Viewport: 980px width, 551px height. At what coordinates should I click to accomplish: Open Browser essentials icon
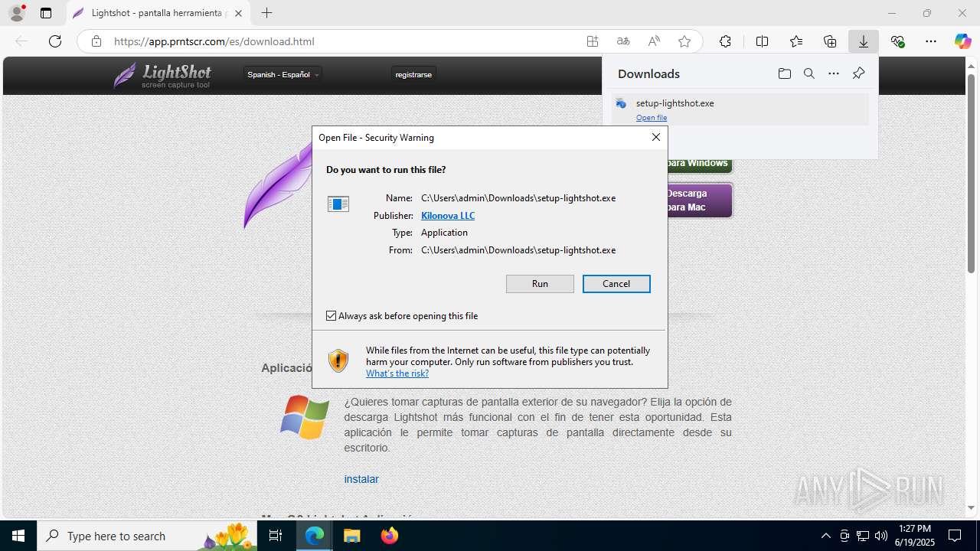[x=898, y=41]
